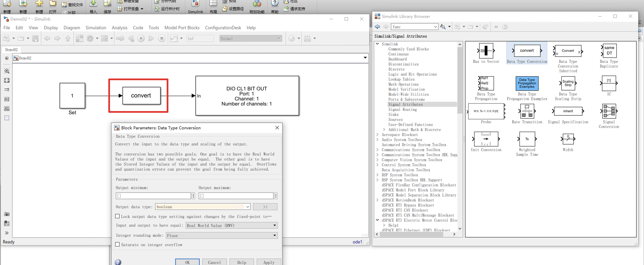Screen dimensions: 644x265
Task: Open Library Browser help question icon
Action: (x=505, y=27)
